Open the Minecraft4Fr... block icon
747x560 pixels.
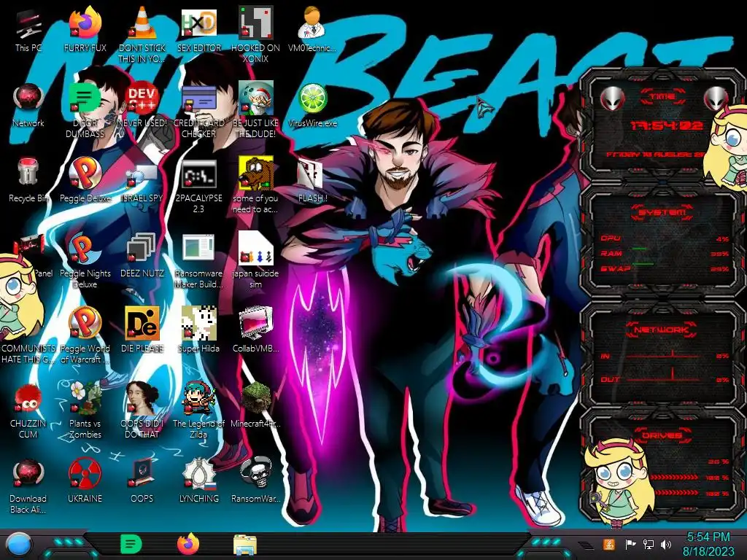pos(255,405)
